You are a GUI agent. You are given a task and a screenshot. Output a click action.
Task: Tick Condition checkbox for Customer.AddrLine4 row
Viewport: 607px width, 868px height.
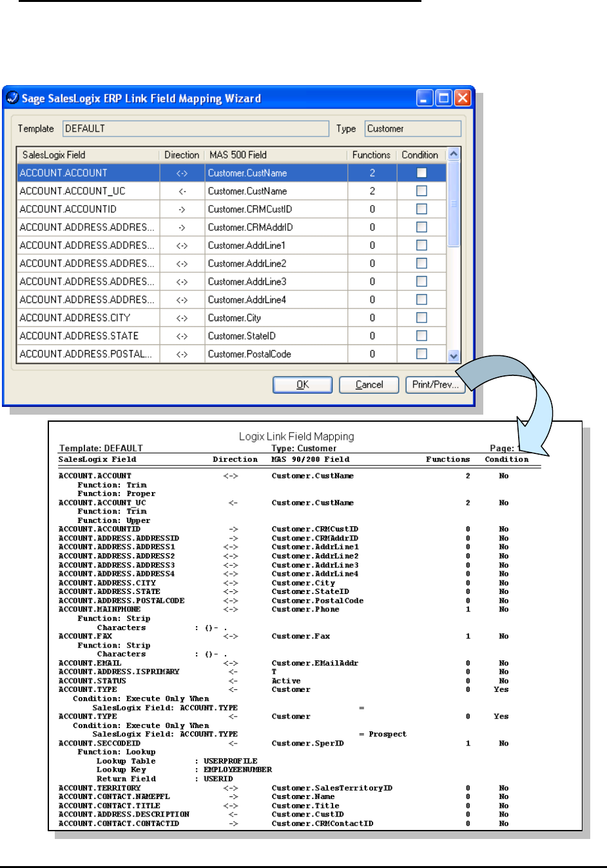(x=421, y=299)
